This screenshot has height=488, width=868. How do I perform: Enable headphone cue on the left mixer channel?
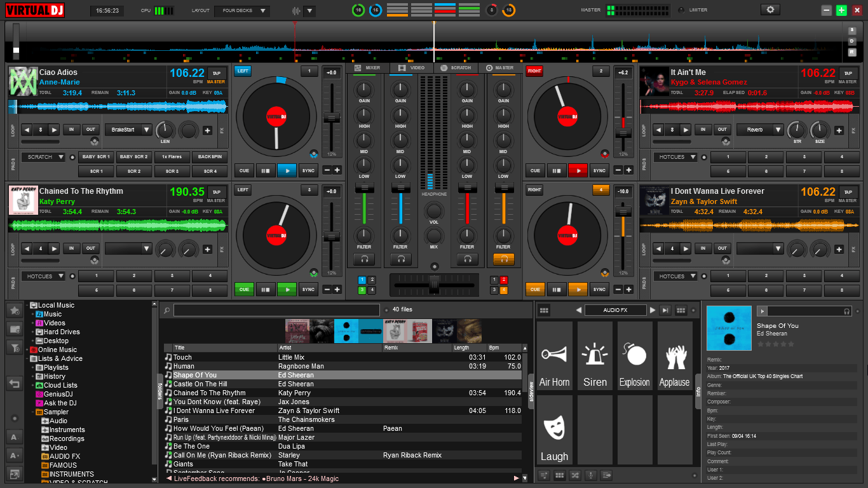point(365,259)
